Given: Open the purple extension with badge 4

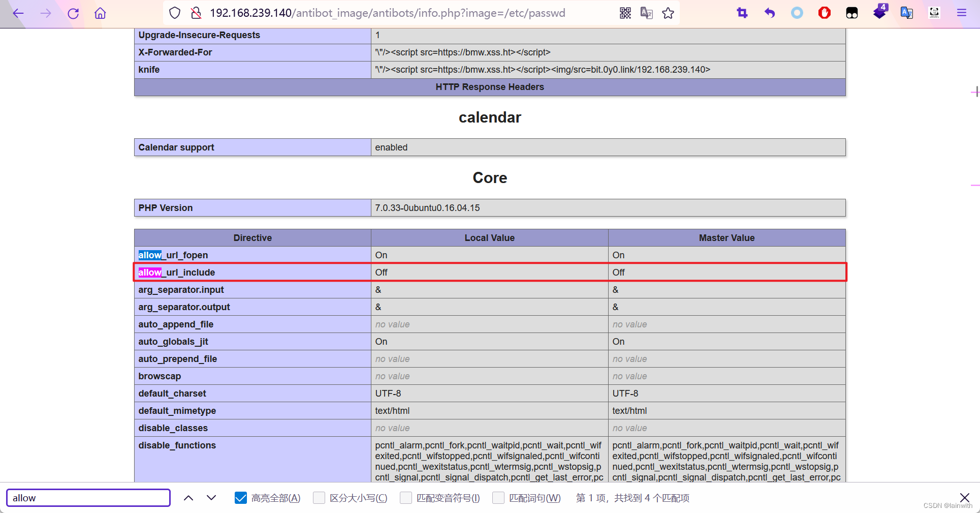Looking at the screenshot, I should 879,12.
